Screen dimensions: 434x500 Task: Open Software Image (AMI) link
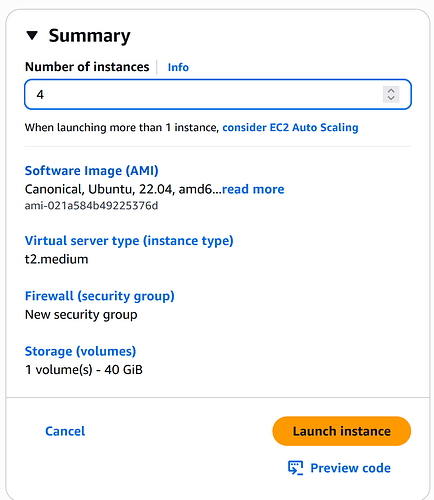[x=91, y=171]
